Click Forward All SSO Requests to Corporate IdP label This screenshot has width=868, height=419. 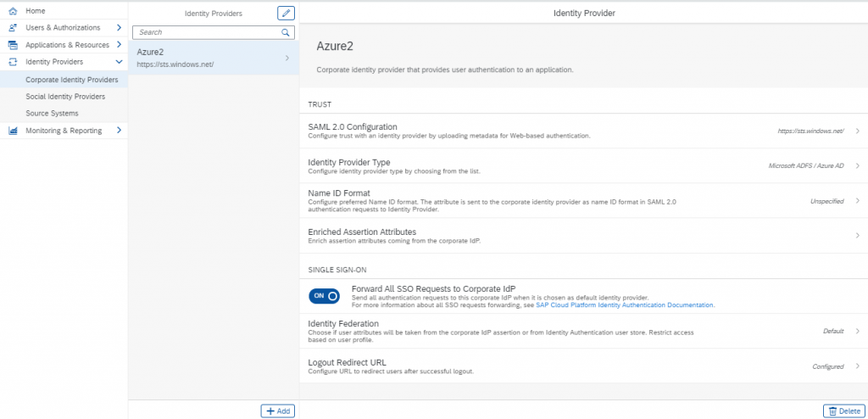433,289
